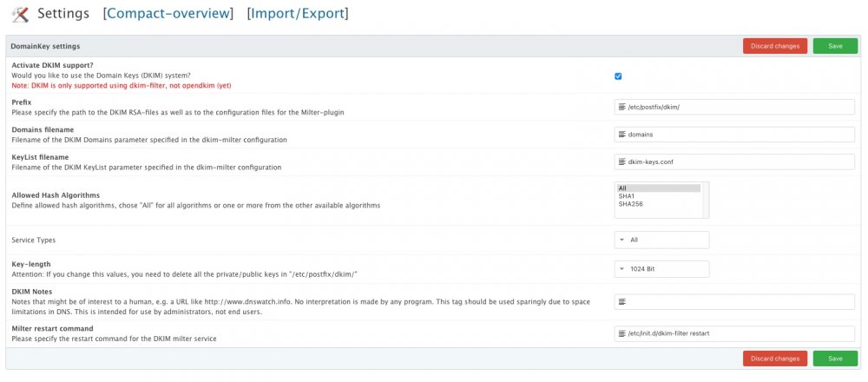Click the bottom Save button

click(835, 359)
